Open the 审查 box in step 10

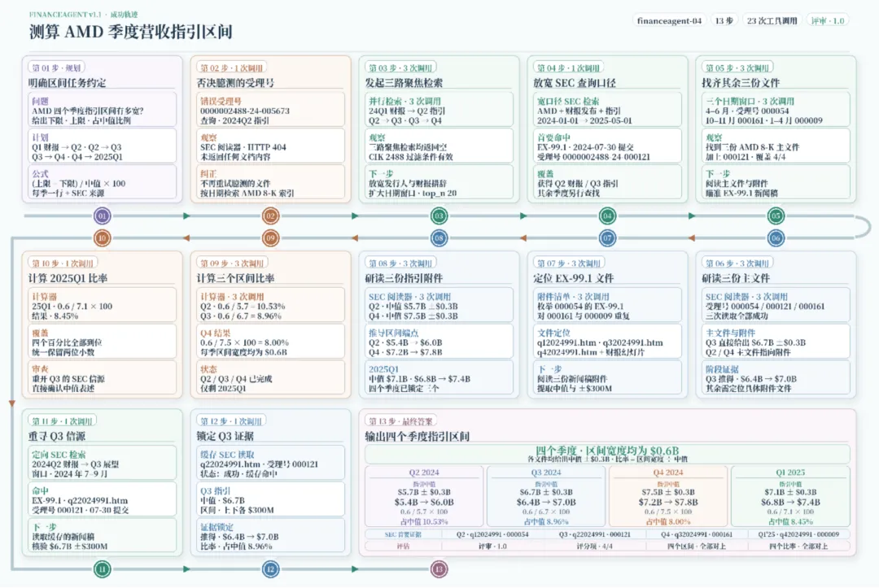point(102,377)
